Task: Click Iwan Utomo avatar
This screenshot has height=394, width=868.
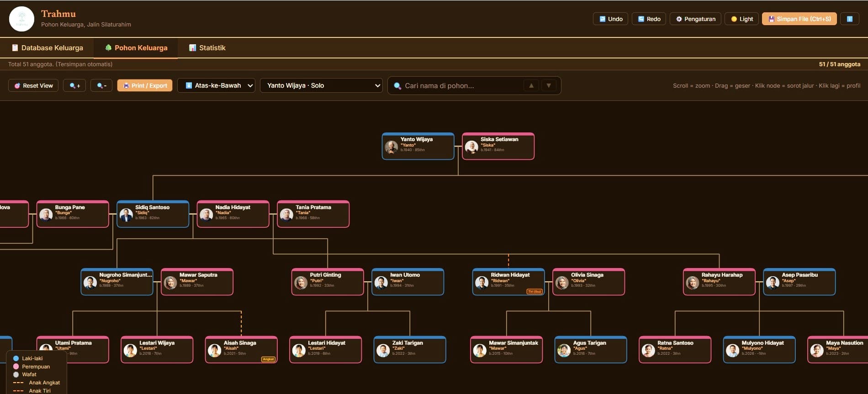Action: click(x=381, y=283)
